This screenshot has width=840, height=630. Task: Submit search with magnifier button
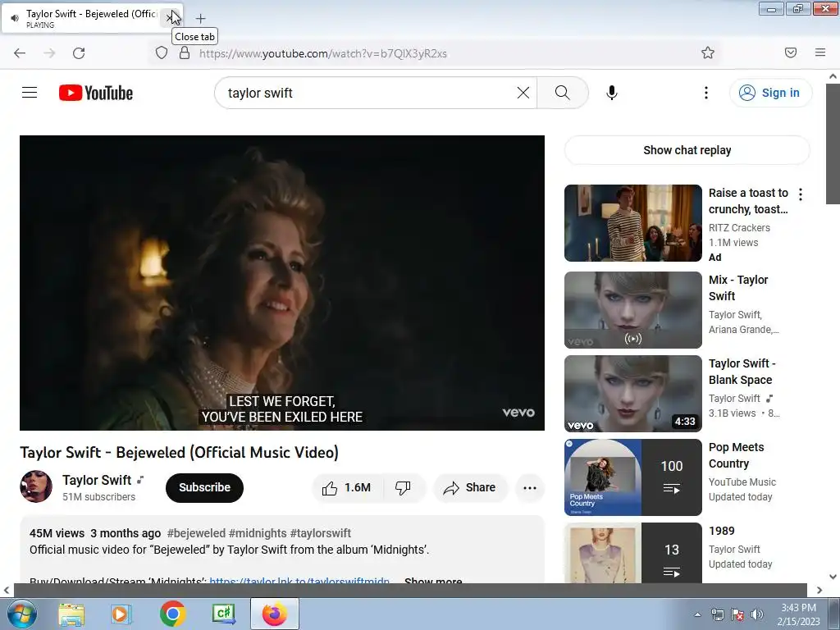pos(563,93)
